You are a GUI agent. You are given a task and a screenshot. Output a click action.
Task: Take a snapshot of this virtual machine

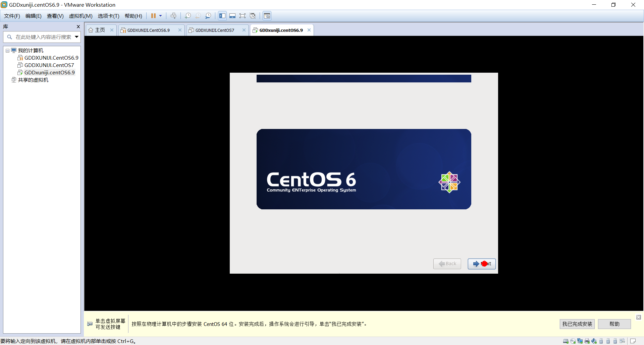click(188, 16)
